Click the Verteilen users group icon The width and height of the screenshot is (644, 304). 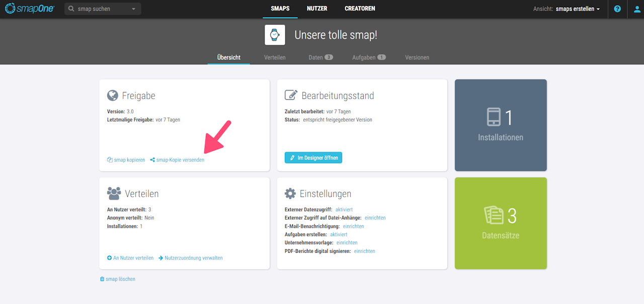pos(114,193)
